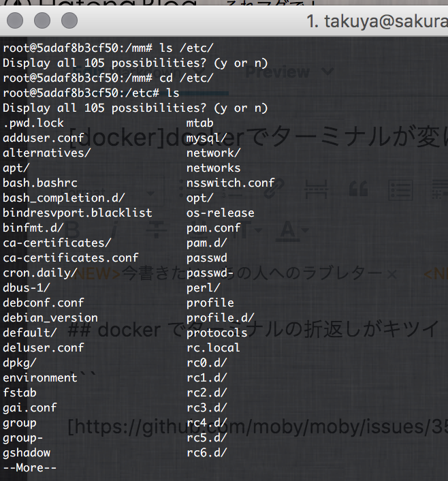This screenshot has height=481, width=448.
Task: Select the "passwd-" backup file name
Action: (210, 273)
